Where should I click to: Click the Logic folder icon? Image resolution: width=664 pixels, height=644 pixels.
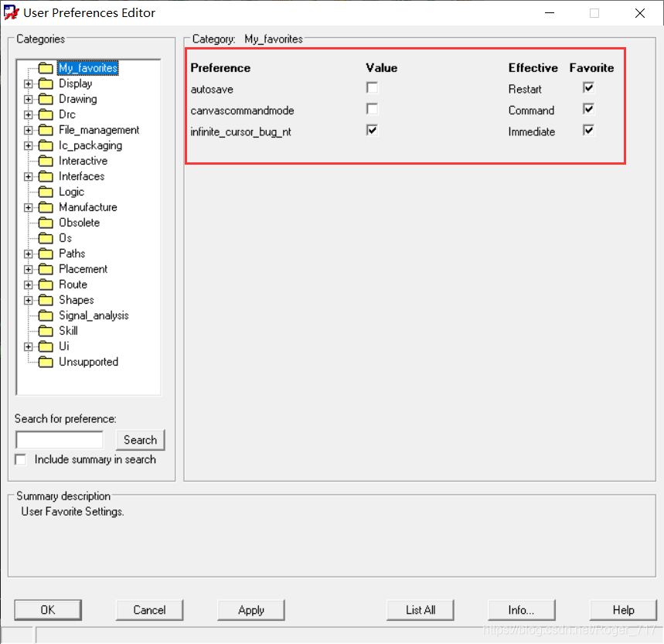coord(46,192)
